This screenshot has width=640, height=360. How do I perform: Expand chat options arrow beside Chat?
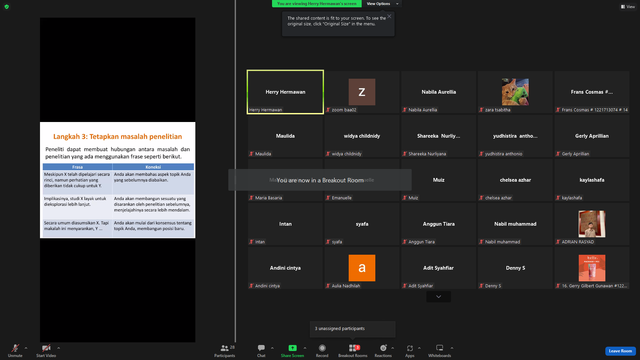(x=272, y=348)
